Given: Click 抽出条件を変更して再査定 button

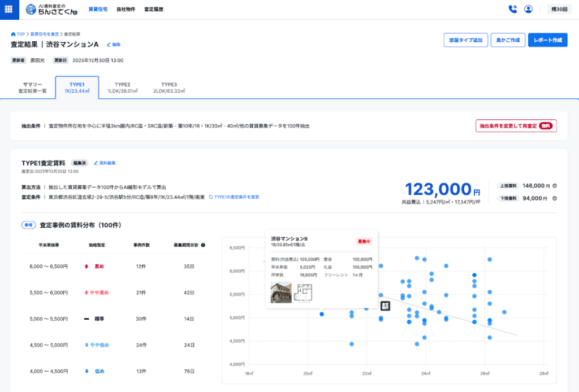Looking at the screenshot, I should [516, 126].
